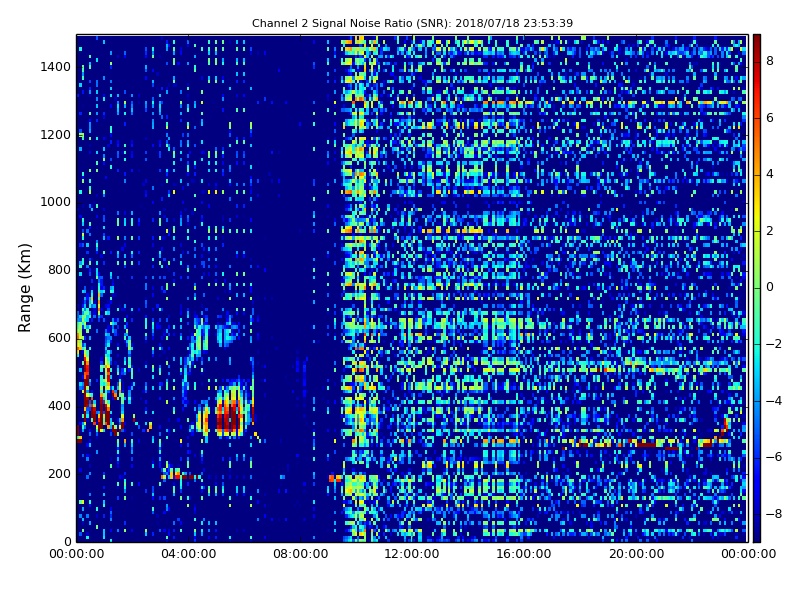Click the 08:00:00 time axis label

coord(301,554)
